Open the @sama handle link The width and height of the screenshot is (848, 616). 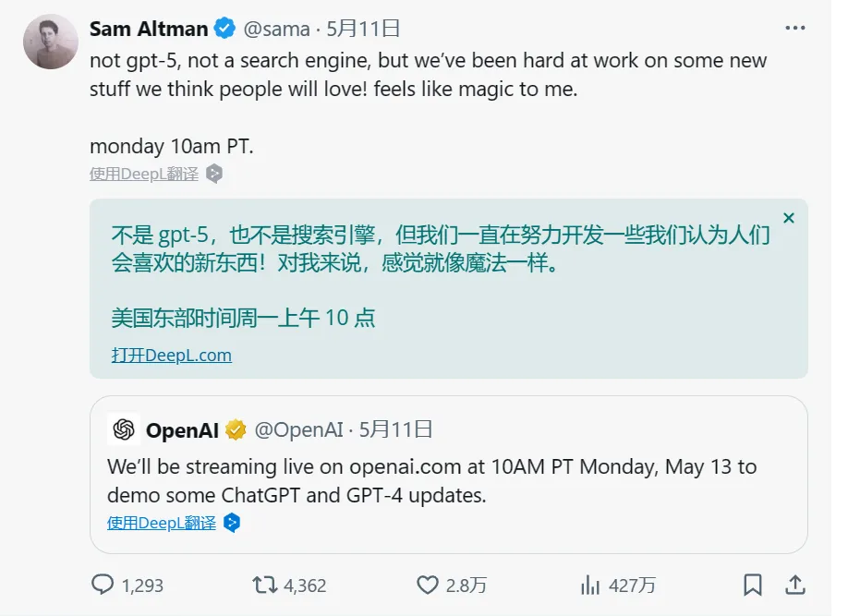(x=275, y=30)
